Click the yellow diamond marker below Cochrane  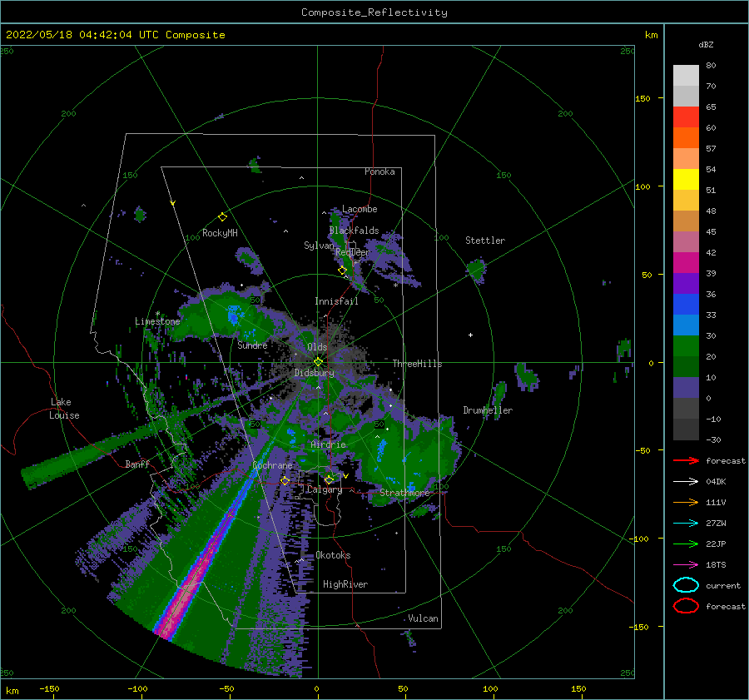click(x=285, y=480)
